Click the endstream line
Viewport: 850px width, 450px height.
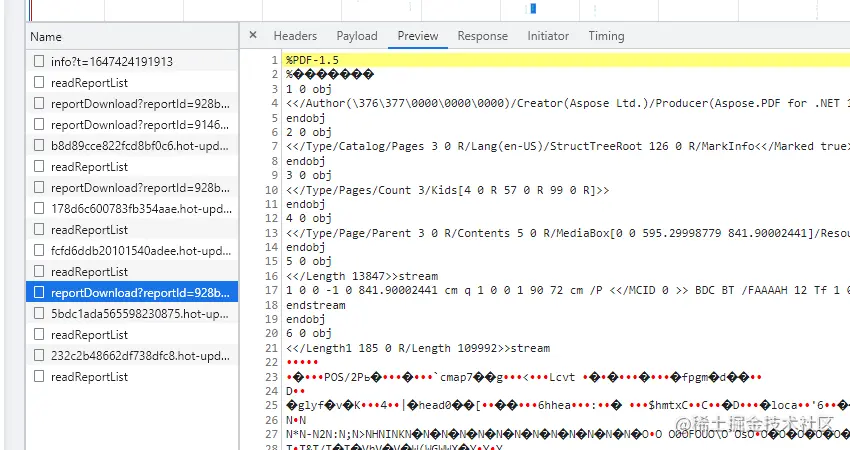click(315, 305)
